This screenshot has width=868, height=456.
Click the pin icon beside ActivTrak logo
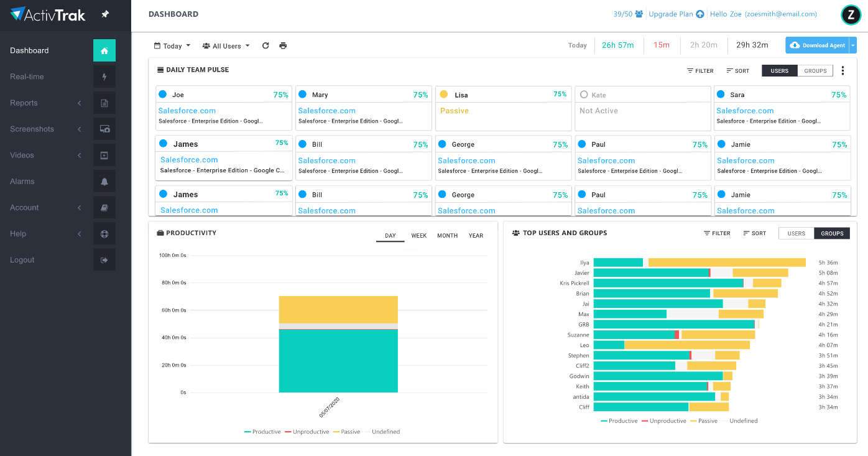point(105,14)
